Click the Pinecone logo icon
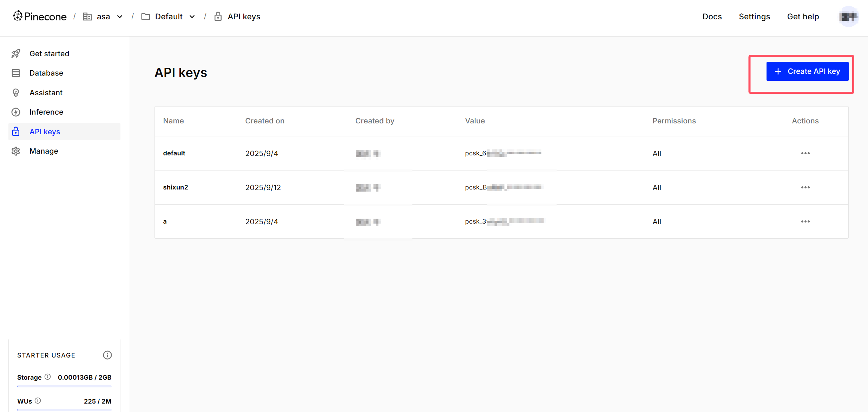Screen dimensions: 868x412 click(18, 16)
